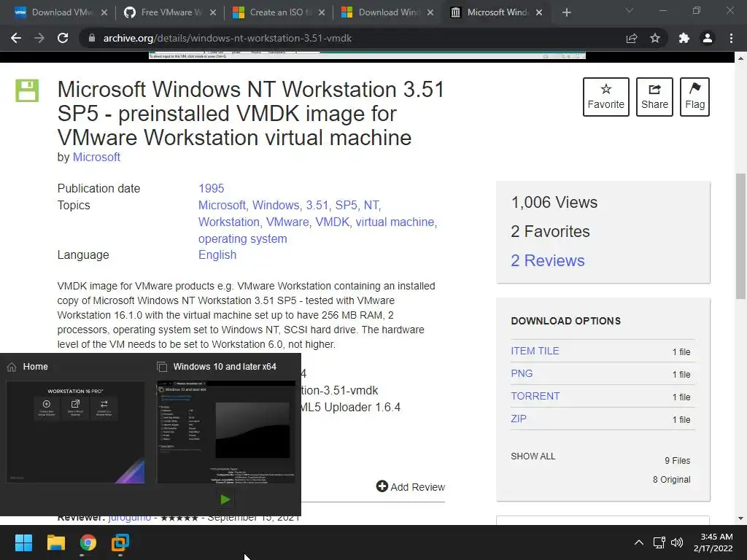Select the Windows 10 and later x64 preview

(226, 432)
